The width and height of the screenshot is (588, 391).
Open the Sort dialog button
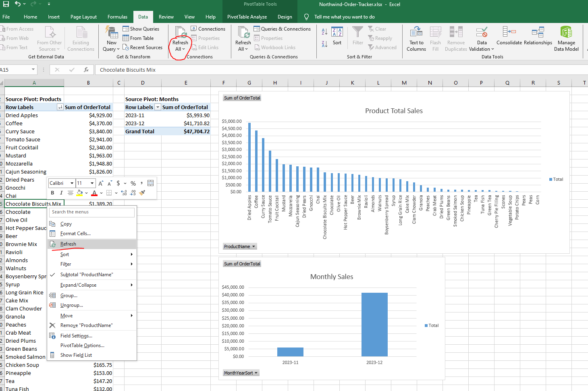[337, 36]
